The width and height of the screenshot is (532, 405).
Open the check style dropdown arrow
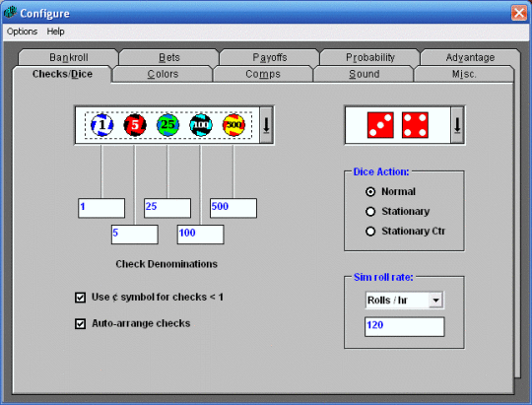(266, 125)
